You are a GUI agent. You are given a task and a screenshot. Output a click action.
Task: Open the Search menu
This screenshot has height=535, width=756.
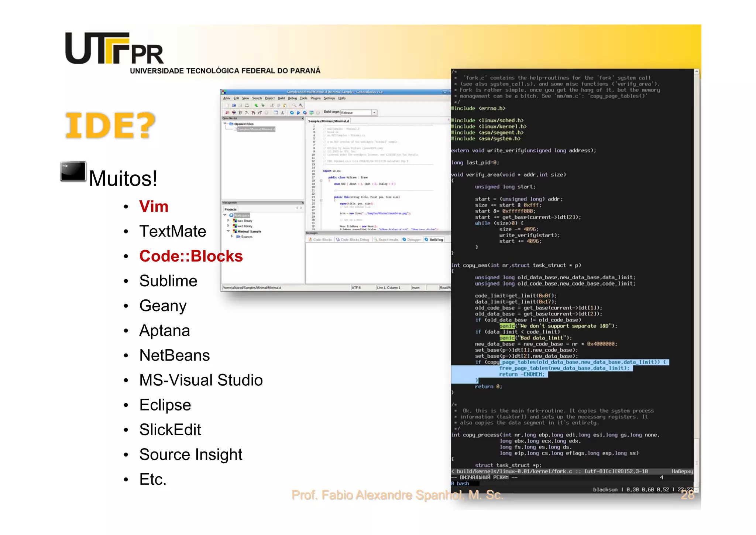pyautogui.click(x=257, y=98)
